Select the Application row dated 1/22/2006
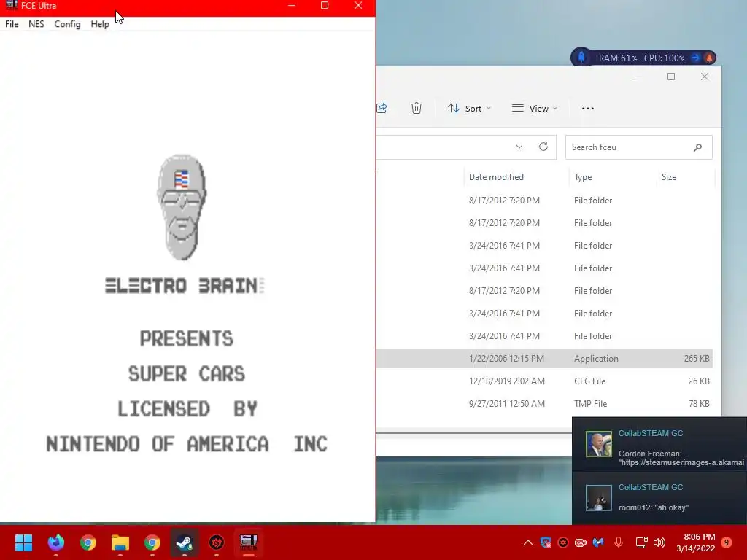This screenshot has width=747, height=560. 544,359
